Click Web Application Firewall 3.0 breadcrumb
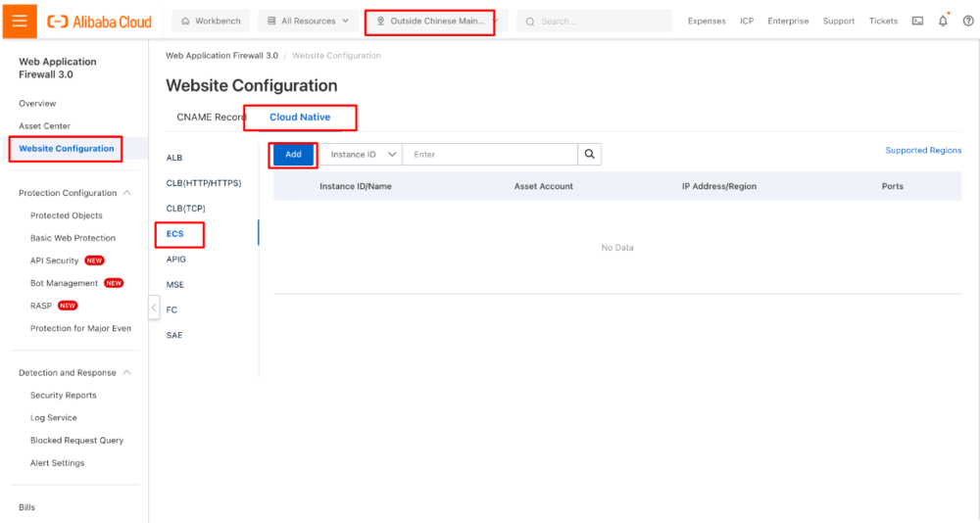This screenshot has height=523, width=980. (221, 55)
